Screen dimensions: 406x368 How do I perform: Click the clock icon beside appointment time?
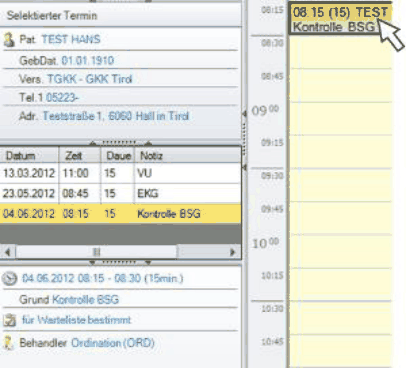[9, 278]
